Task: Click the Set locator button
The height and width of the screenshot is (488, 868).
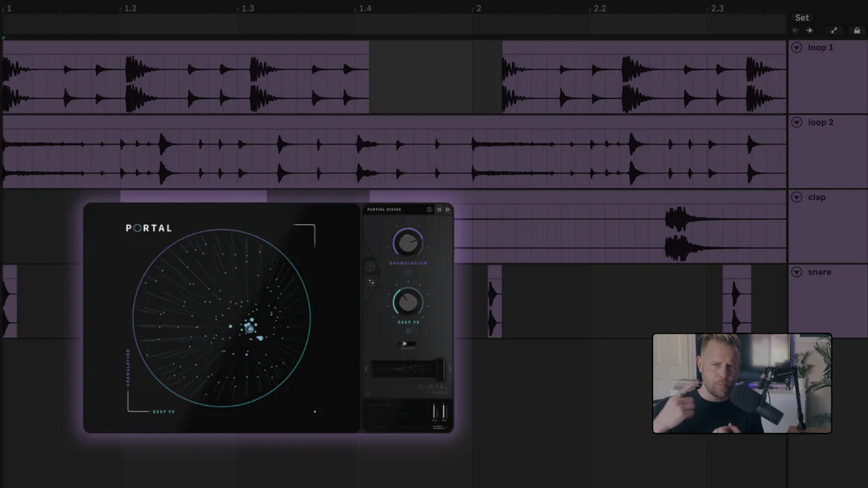Action: [802, 17]
